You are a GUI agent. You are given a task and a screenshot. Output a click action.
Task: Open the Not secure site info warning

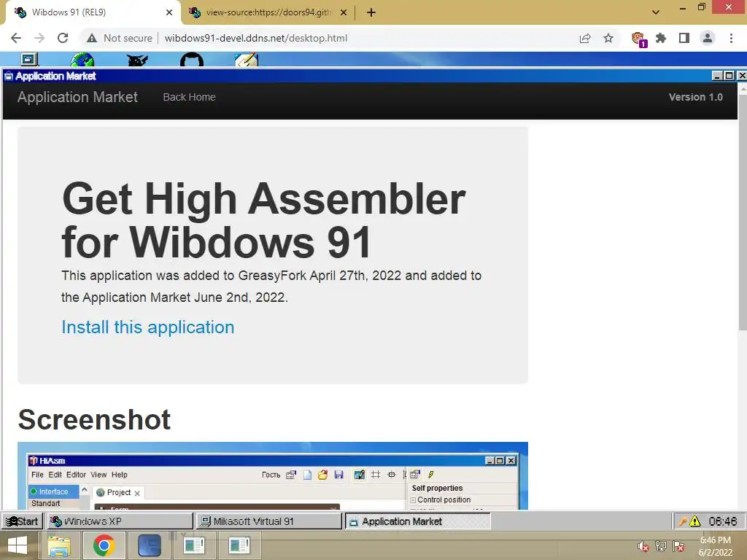click(x=120, y=38)
